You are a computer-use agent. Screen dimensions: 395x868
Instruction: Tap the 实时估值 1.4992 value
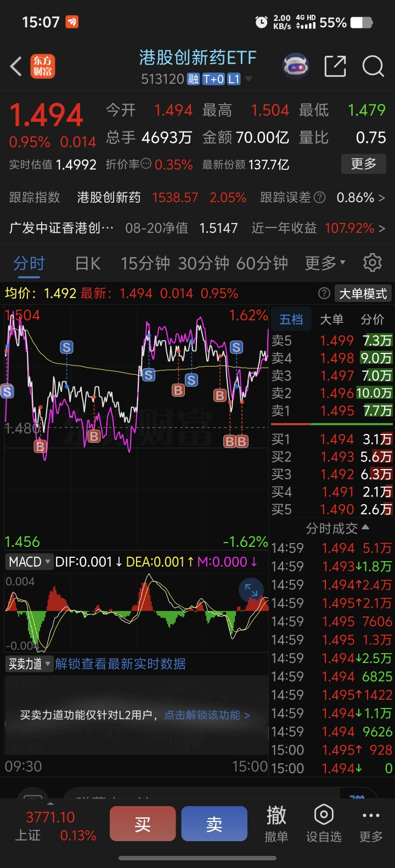76,164
